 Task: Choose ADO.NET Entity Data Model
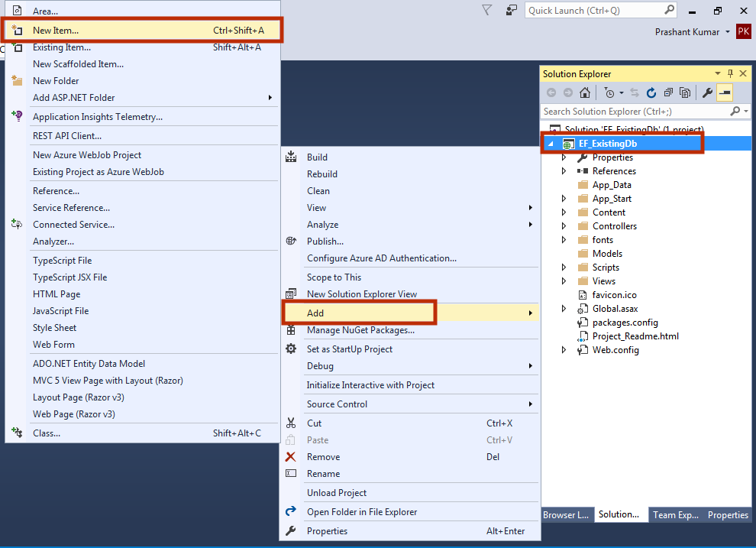point(143,364)
